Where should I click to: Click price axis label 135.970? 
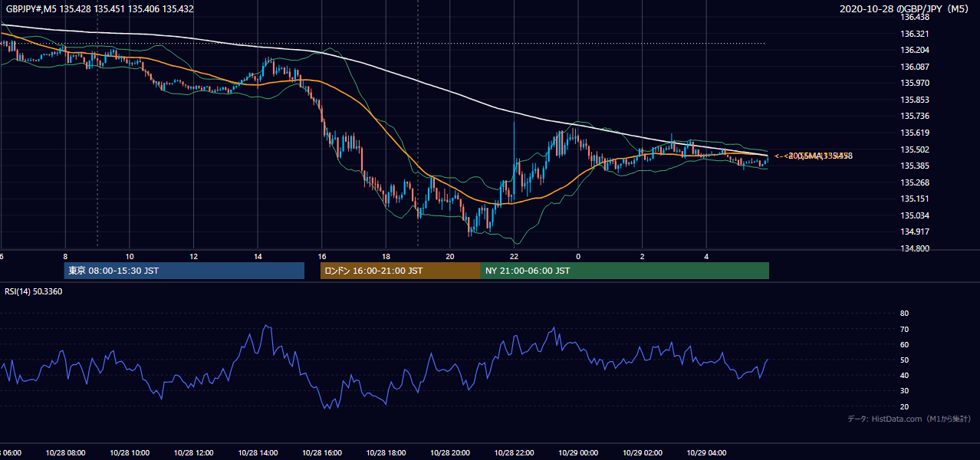pyautogui.click(x=914, y=83)
